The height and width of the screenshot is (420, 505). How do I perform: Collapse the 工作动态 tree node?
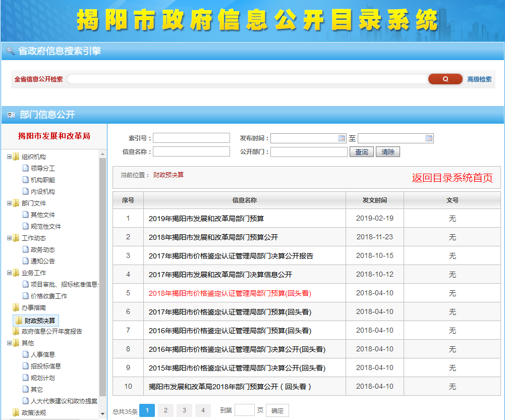click(x=10, y=238)
